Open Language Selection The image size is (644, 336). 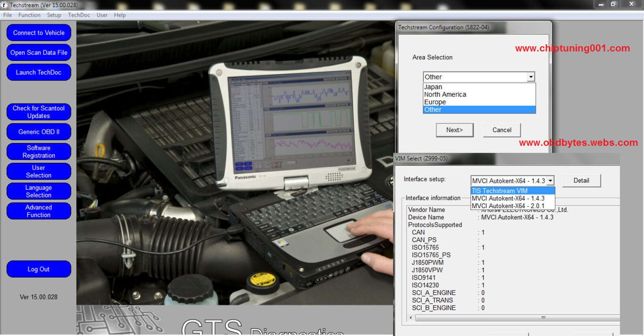[x=39, y=191]
